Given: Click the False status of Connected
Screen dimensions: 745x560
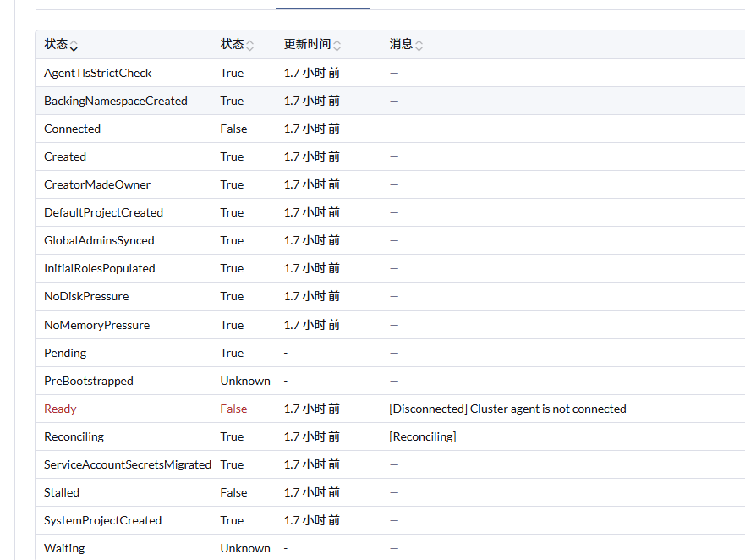Looking at the screenshot, I should tap(233, 129).
